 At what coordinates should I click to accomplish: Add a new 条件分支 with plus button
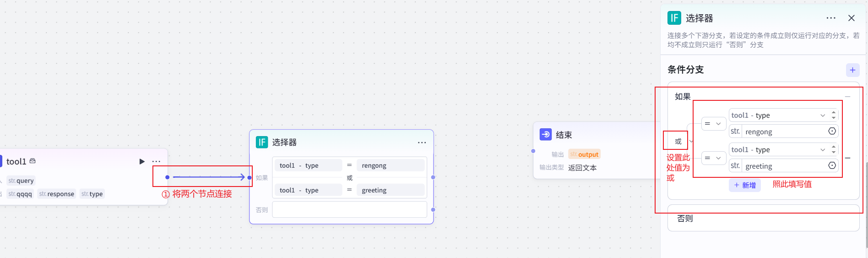pos(852,70)
